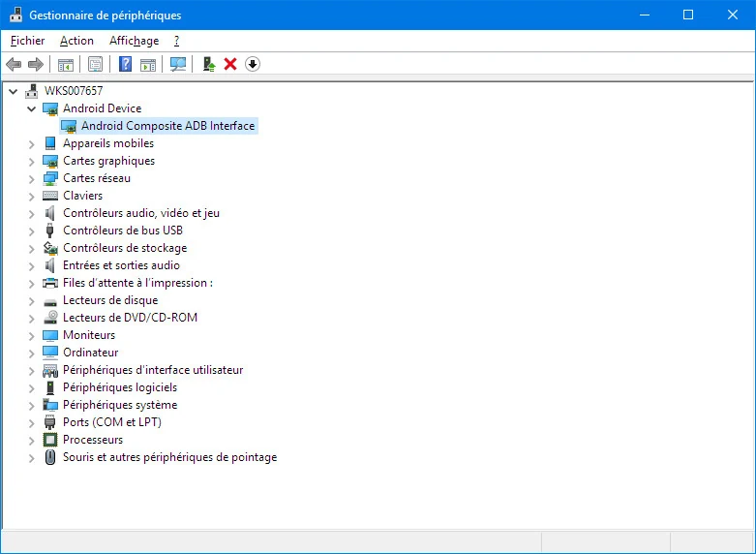The image size is (756, 554).
Task: Select the WKS007657 label
Action: 74,91
